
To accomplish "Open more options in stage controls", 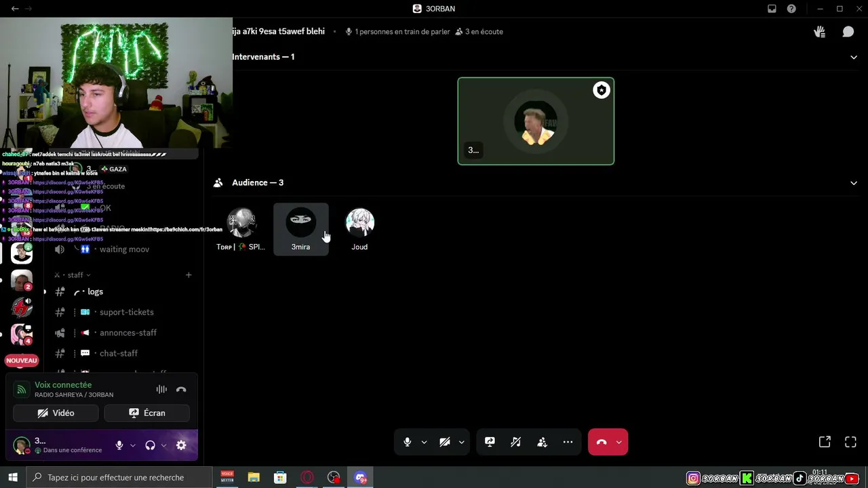I will point(568,442).
